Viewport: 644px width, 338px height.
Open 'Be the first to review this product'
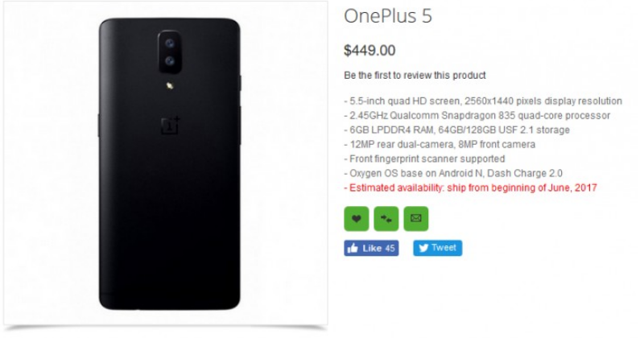pyautogui.click(x=415, y=76)
